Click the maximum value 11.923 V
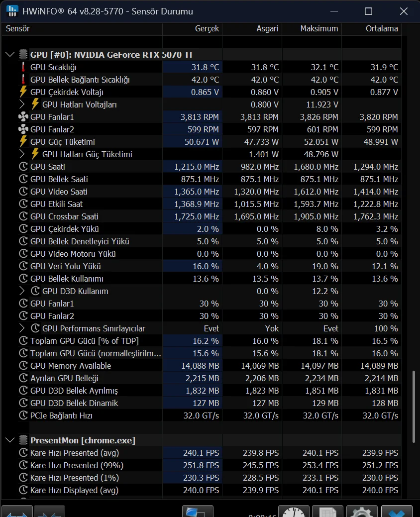This screenshot has width=420, height=517. (322, 104)
